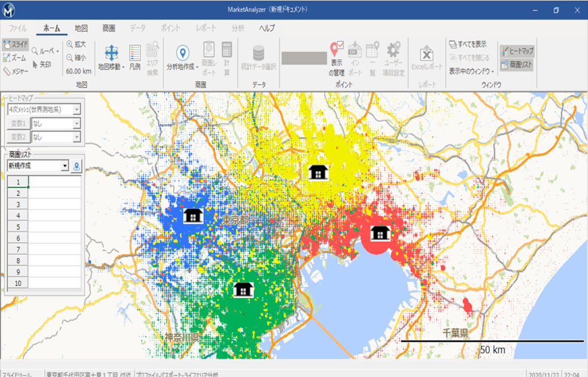The image size is (588, 377).
Task: Open the ヘルプ menu
Action: pos(268,27)
